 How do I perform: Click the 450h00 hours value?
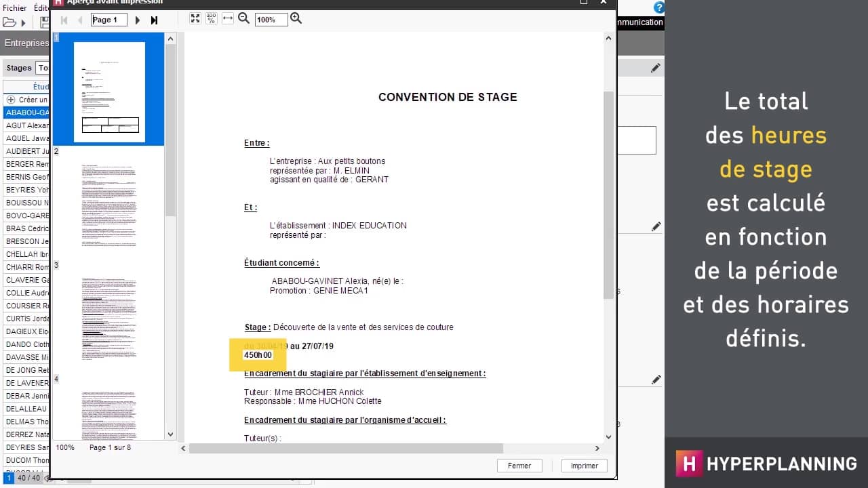(x=258, y=355)
